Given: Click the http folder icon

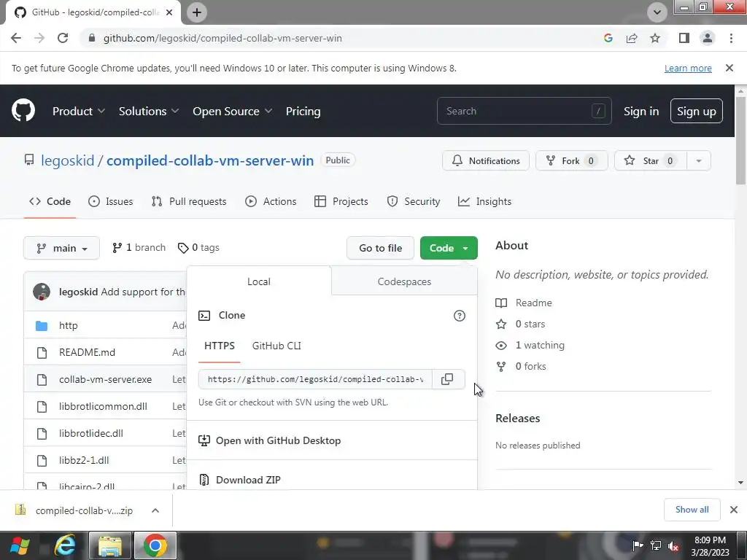Looking at the screenshot, I should click(42, 326).
